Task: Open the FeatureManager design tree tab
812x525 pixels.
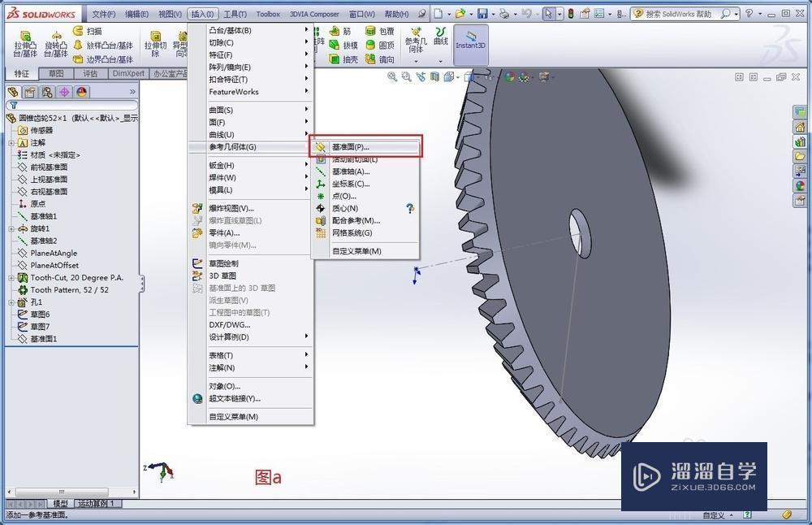Action: coord(14,93)
